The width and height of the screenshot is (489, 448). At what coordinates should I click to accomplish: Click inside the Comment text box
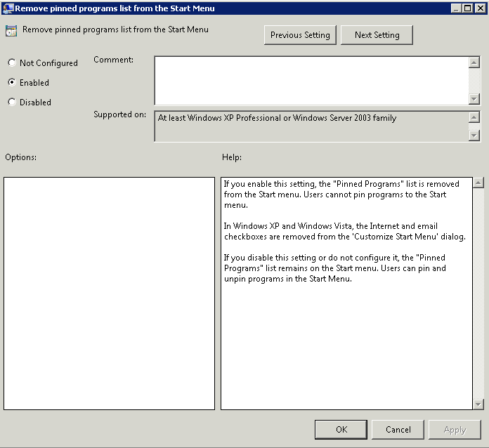tap(311, 81)
